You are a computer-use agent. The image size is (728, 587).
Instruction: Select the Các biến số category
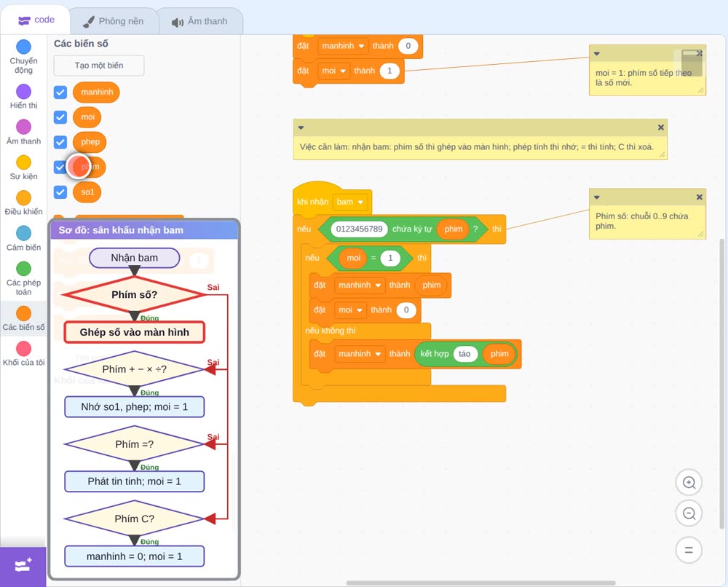[x=23, y=318]
